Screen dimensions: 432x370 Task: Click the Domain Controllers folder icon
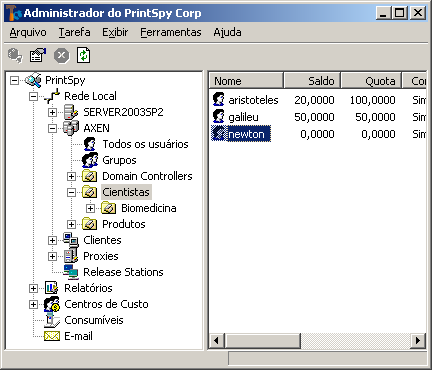[90, 176]
